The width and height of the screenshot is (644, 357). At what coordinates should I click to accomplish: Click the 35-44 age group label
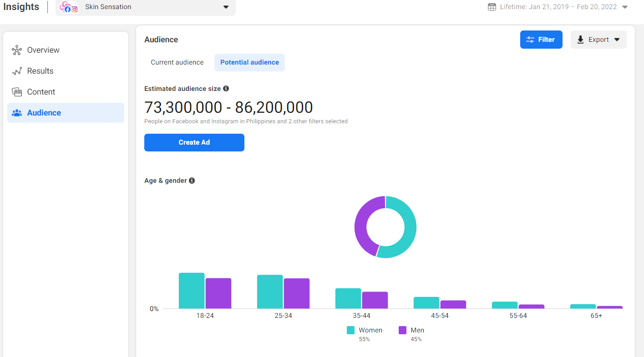[362, 316]
